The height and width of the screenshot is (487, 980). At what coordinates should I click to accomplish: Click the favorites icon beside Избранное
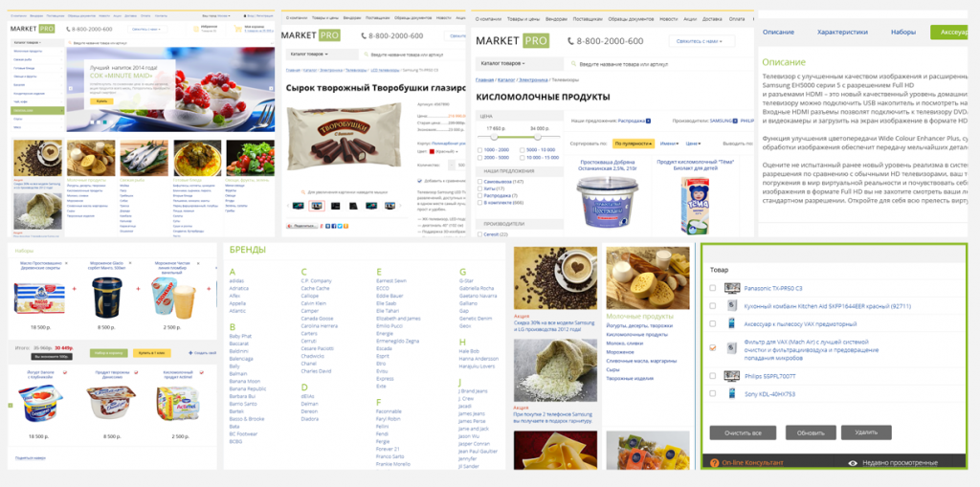click(195, 29)
